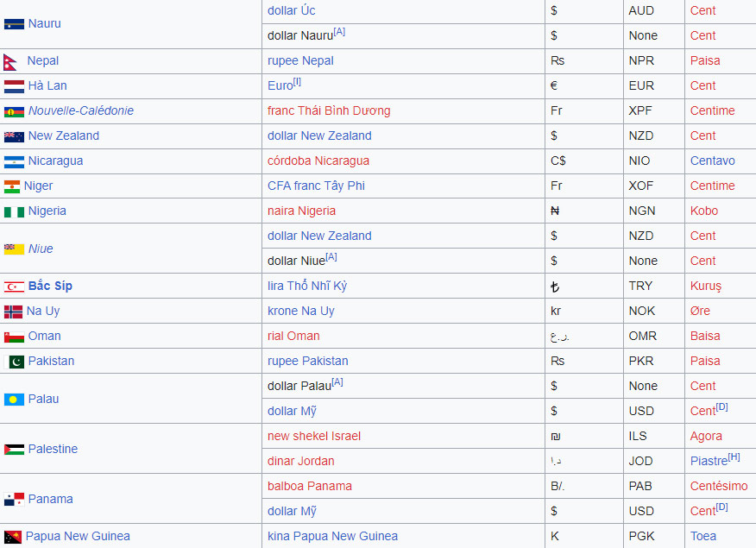The height and width of the screenshot is (548, 756).
Task: Click the Nauru flag icon
Action: coord(14,24)
